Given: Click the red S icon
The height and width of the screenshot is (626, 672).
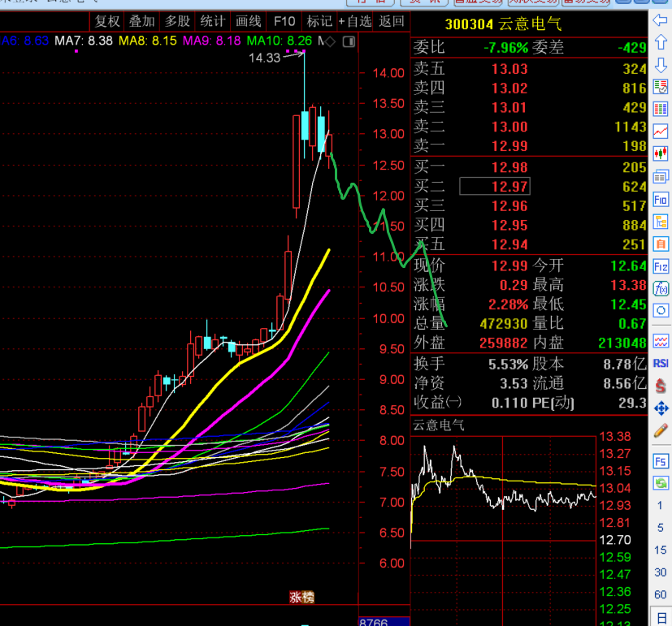Looking at the screenshot, I should [x=661, y=386].
